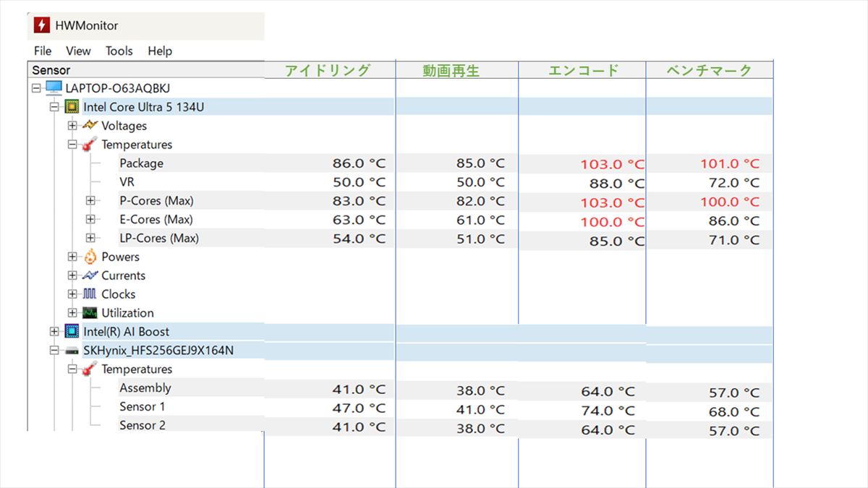Click the エンコード column heading

pos(584,70)
